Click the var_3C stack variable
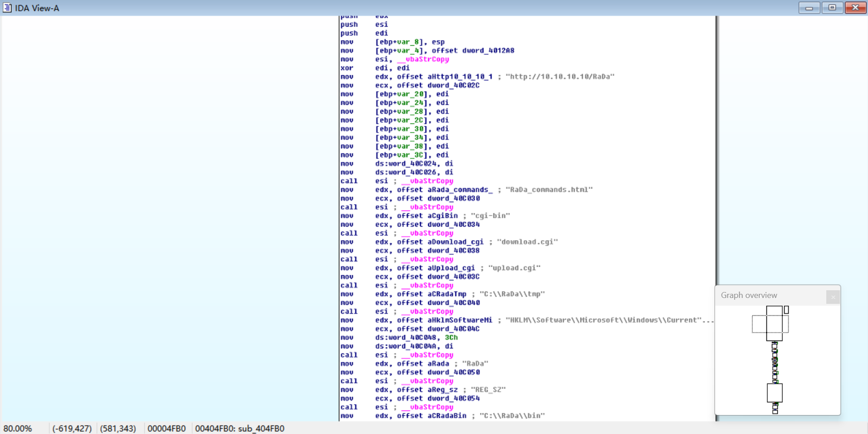 (x=410, y=155)
